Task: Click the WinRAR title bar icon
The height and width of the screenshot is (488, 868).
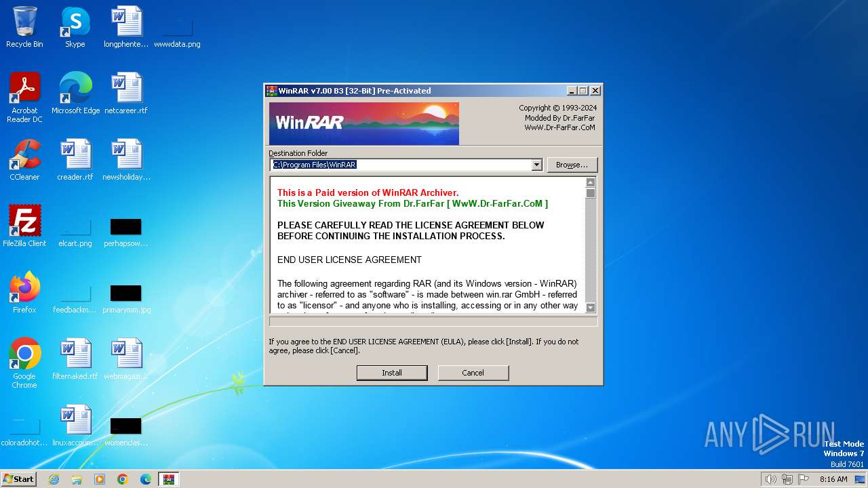Action: coord(271,91)
